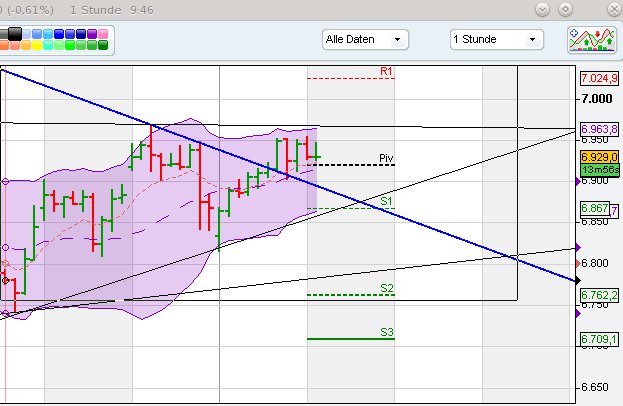Select the thick blue descending trendline

[288, 175]
